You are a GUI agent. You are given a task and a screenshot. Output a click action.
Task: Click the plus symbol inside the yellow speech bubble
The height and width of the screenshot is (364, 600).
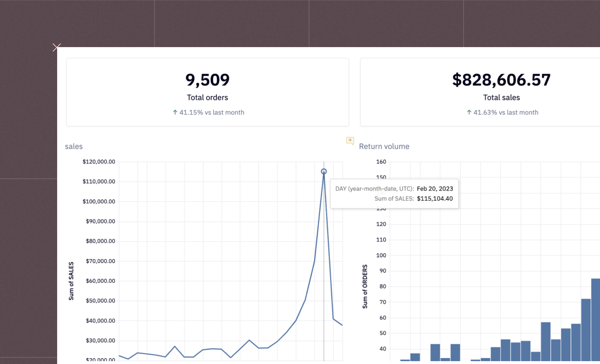pos(350,141)
